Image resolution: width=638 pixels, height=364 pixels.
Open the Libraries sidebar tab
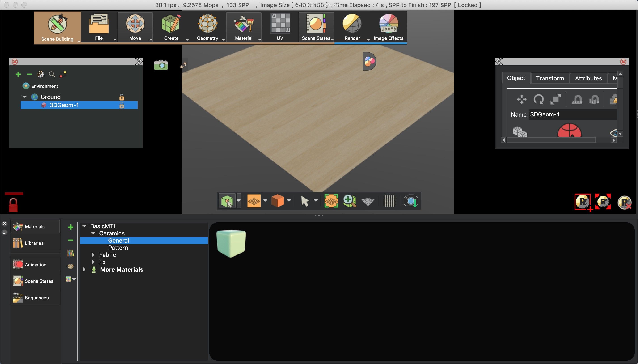click(x=35, y=243)
